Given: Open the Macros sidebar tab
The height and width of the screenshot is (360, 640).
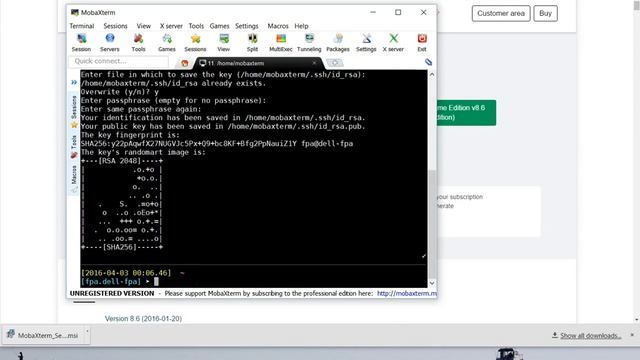Looking at the screenshot, I should point(74,178).
